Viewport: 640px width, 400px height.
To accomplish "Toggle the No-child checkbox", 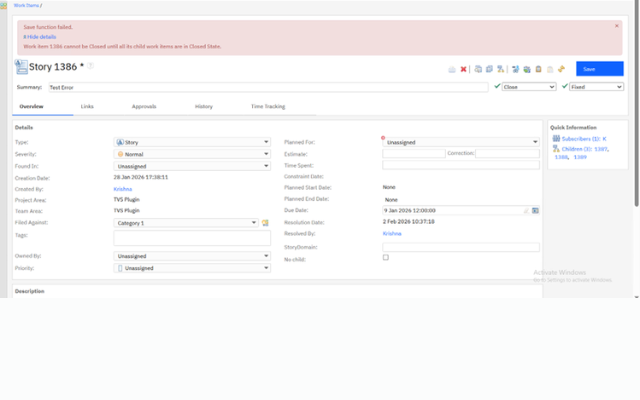I will coord(386,258).
